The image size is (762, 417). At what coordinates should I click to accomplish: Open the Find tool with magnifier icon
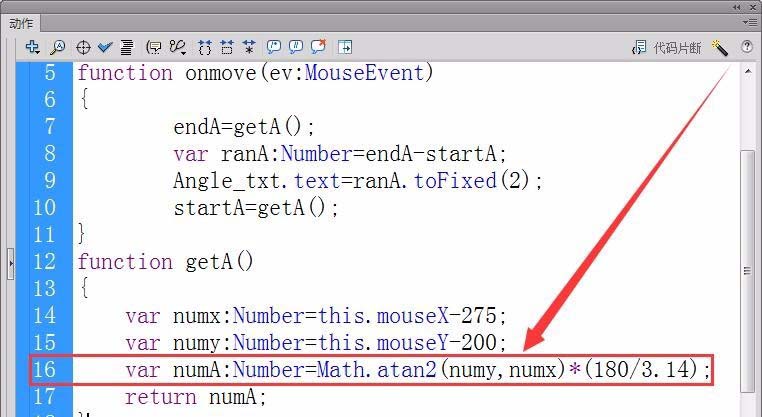point(57,47)
